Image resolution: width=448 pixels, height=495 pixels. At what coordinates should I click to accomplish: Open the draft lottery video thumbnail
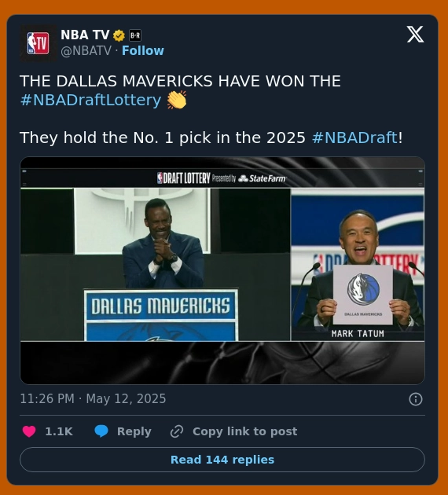pos(222,270)
